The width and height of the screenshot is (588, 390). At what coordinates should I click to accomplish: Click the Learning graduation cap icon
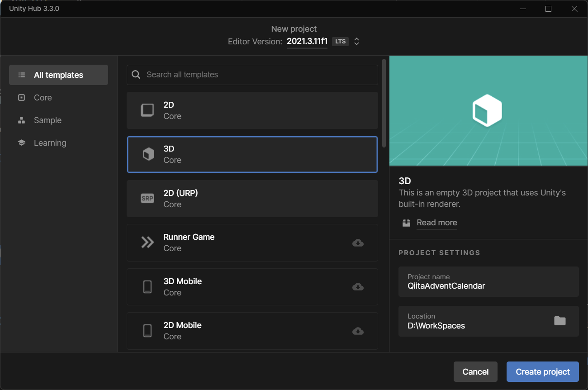[x=21, y=143]
